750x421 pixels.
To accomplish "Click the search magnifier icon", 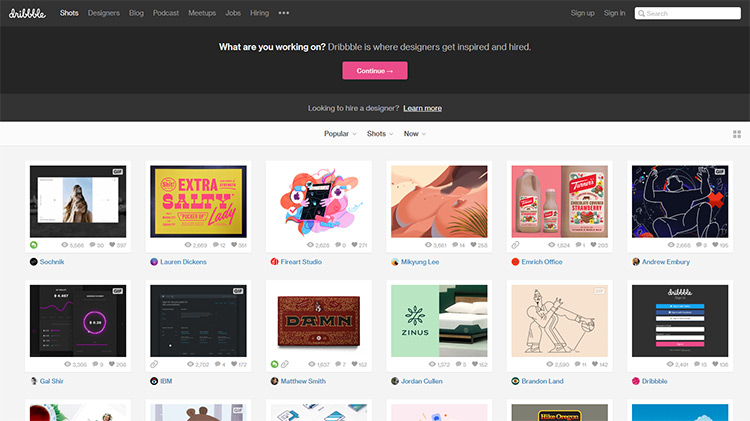I will 641,13.
